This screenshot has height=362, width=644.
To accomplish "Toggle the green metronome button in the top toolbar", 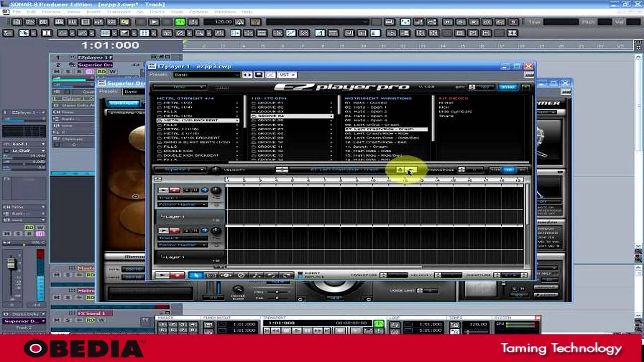I will (x=180, y=22).
